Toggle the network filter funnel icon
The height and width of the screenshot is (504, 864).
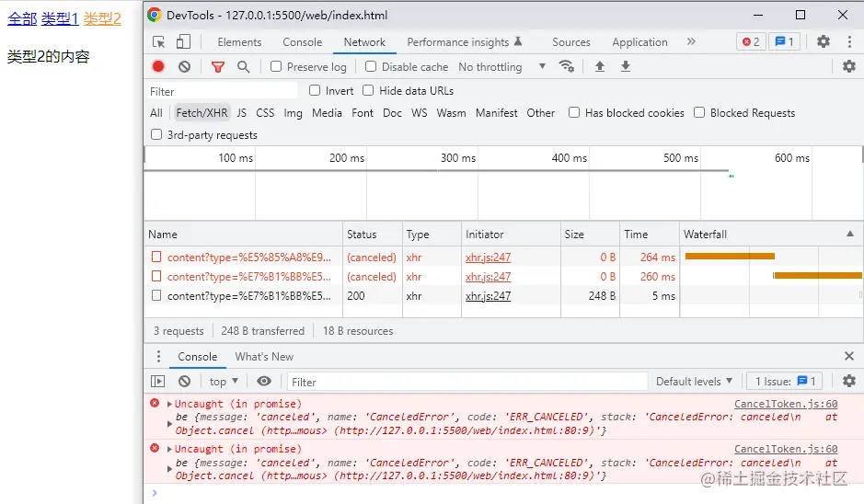218,66
